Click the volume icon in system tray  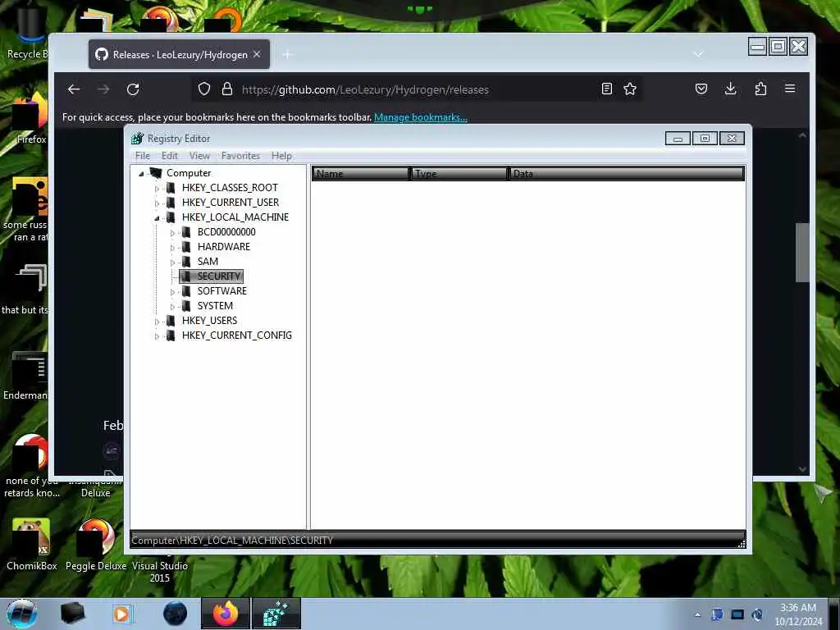pos(757,614)
